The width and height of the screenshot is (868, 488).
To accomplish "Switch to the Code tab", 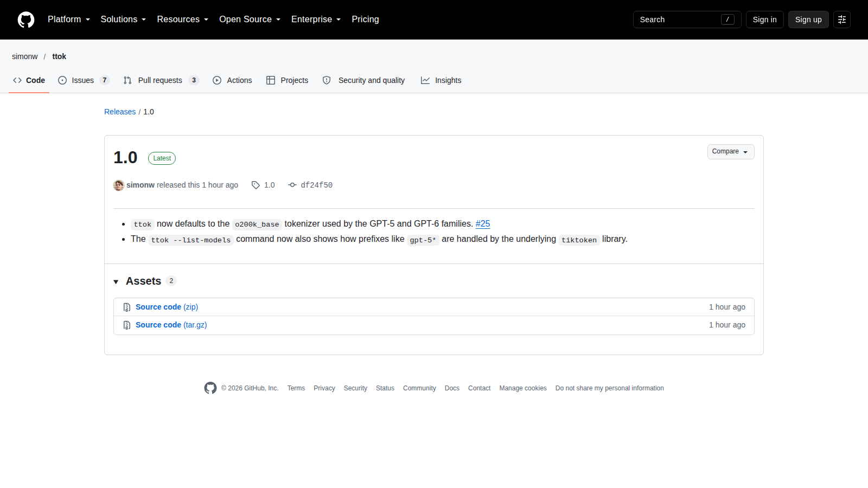I will point(29,80).
